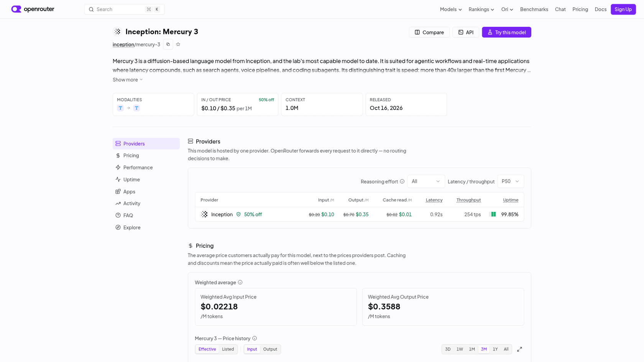Set chart range to 3D
Image resolution: width=644 pixels, height=362 pixels.
[448, 349]
